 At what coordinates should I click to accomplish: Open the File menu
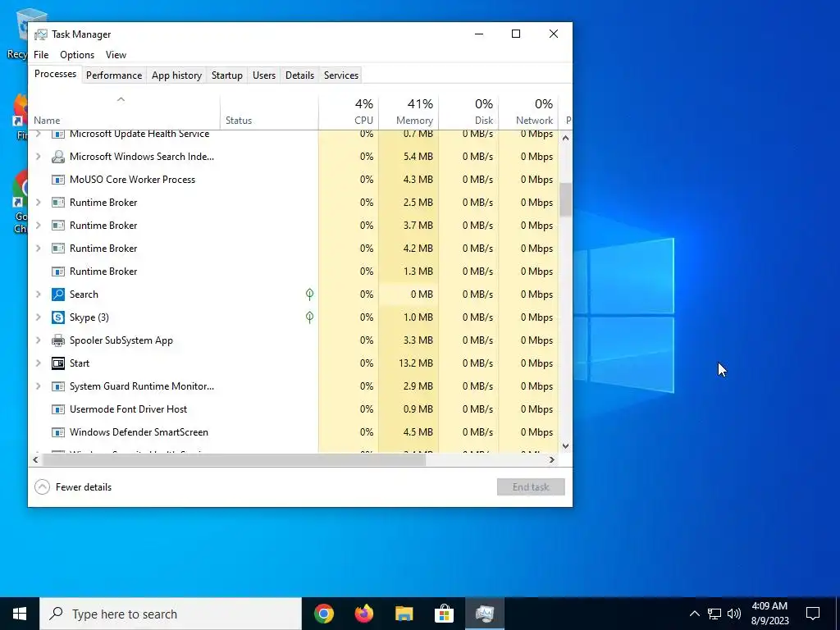tap(41, 55)
